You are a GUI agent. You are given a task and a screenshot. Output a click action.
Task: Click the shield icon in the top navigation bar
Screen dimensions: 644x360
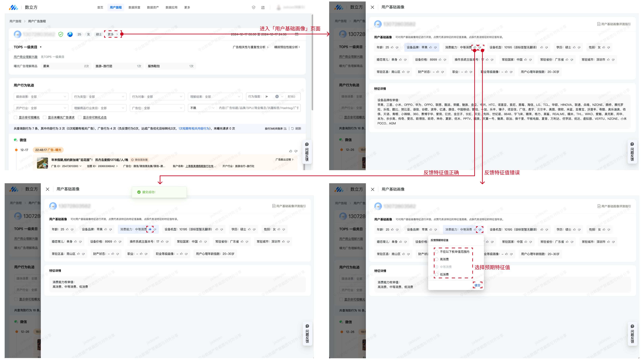(253, 7)
